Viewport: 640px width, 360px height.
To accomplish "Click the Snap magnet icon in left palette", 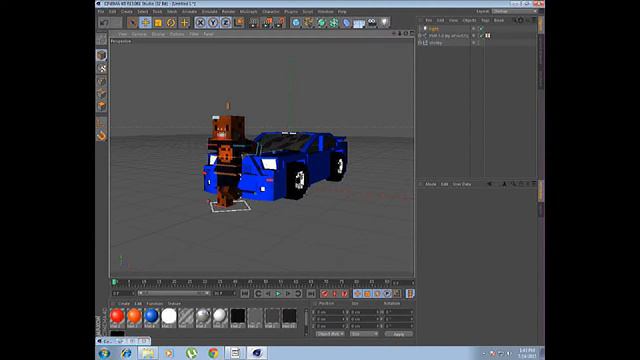I will click(102, 136).
